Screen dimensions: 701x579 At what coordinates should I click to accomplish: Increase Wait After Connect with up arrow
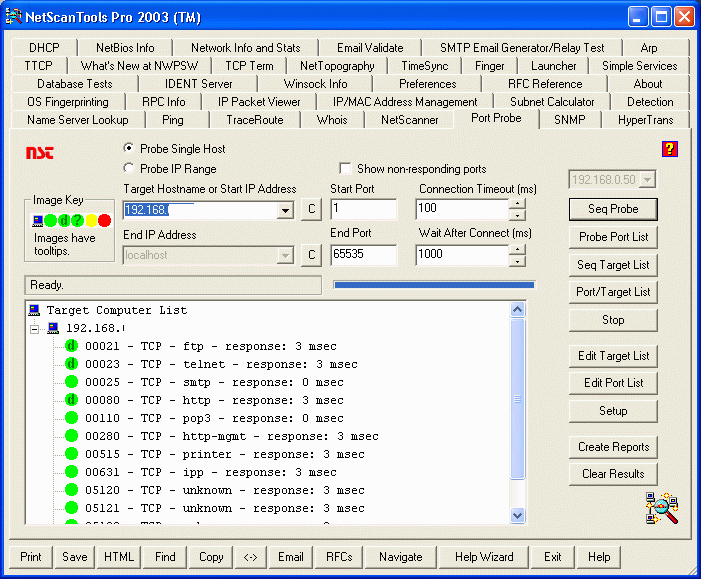[x=517, y=249]
